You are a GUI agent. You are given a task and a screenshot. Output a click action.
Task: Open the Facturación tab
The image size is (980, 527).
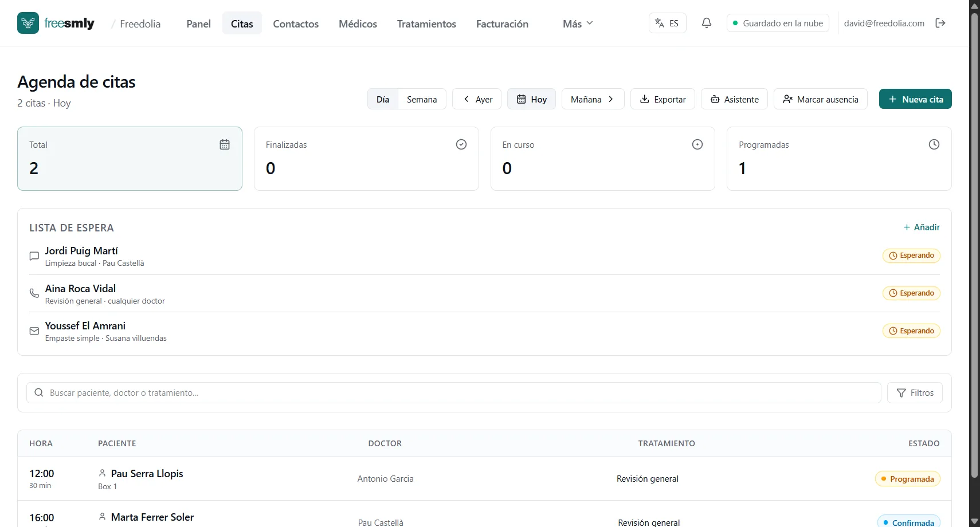coord(502,23)
